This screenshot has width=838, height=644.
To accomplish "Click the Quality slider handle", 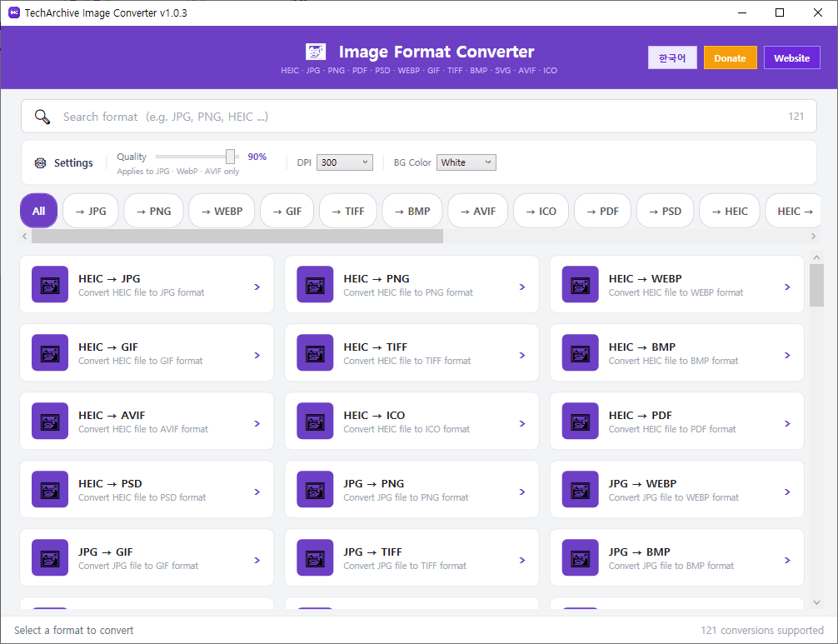I will [231, 157].
